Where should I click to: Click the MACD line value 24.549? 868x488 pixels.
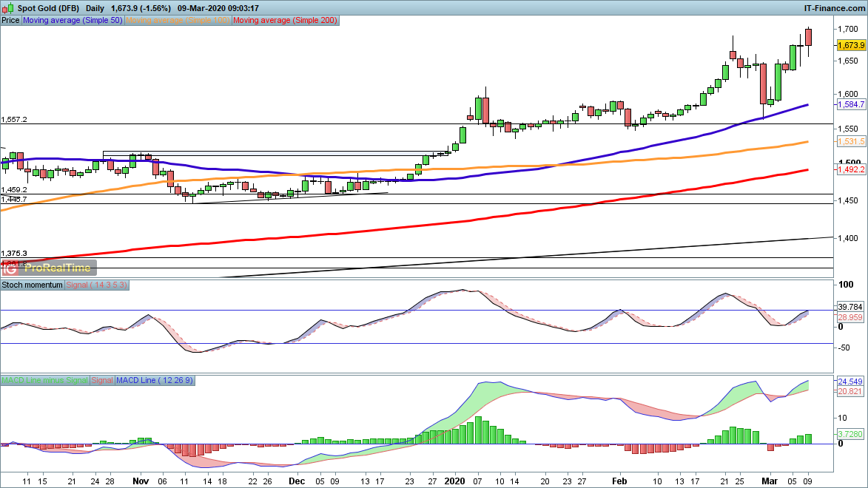tap(850, 382)
